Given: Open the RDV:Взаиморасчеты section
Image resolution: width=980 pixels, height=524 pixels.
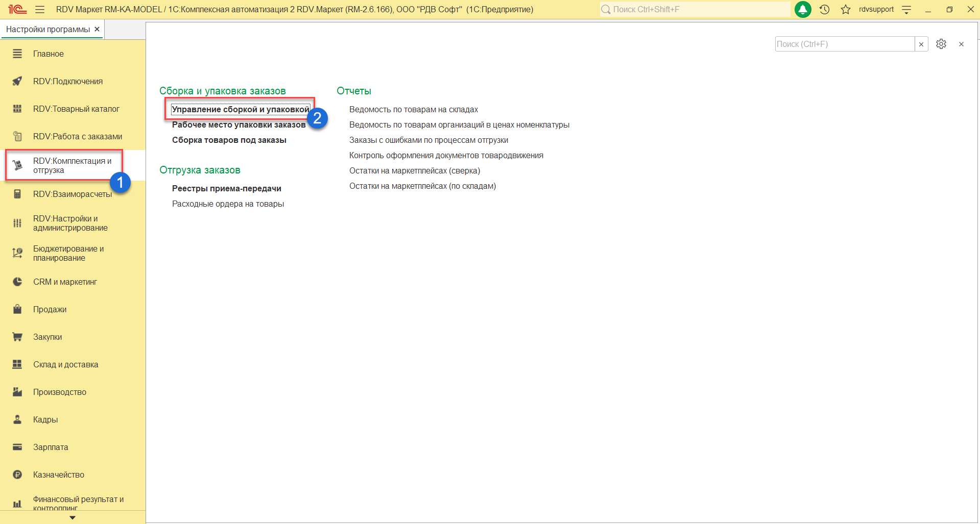Looking at the screenshot, I should coord(73,194).
